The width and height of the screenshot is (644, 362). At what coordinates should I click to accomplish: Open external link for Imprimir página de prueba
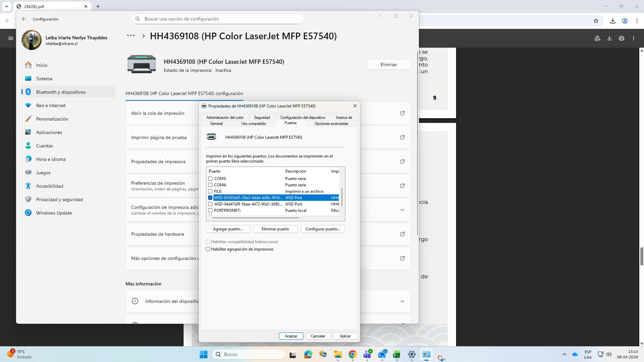coord(402,137)
